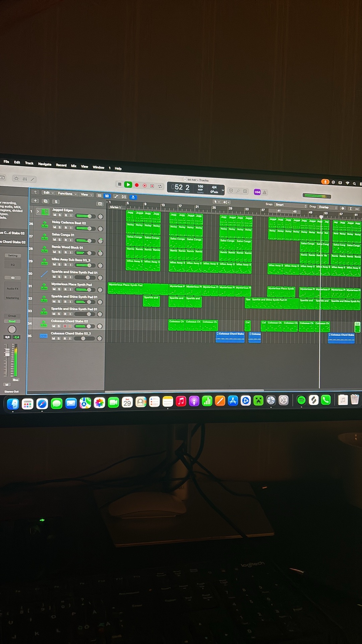Image resolution: width=362 pixels, height=644 pixels.
Task: Click the horizontal auto zoom icon
Action: [357, 209]
